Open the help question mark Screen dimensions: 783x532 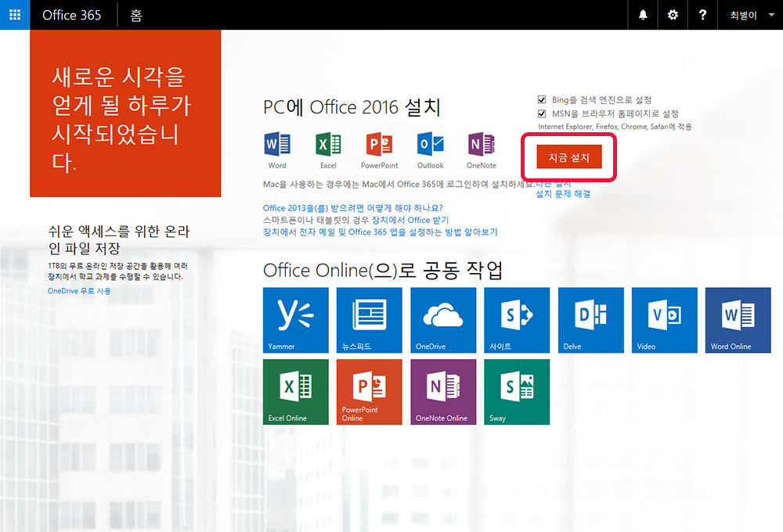coord(702,15)
